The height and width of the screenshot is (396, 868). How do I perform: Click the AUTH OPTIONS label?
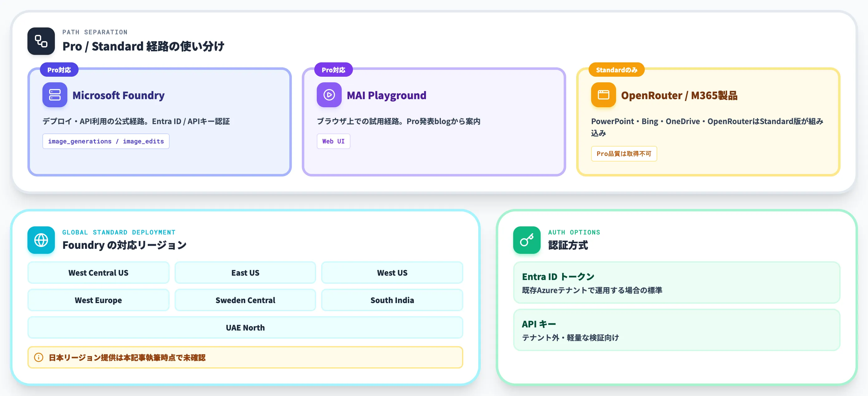point(574,232)
